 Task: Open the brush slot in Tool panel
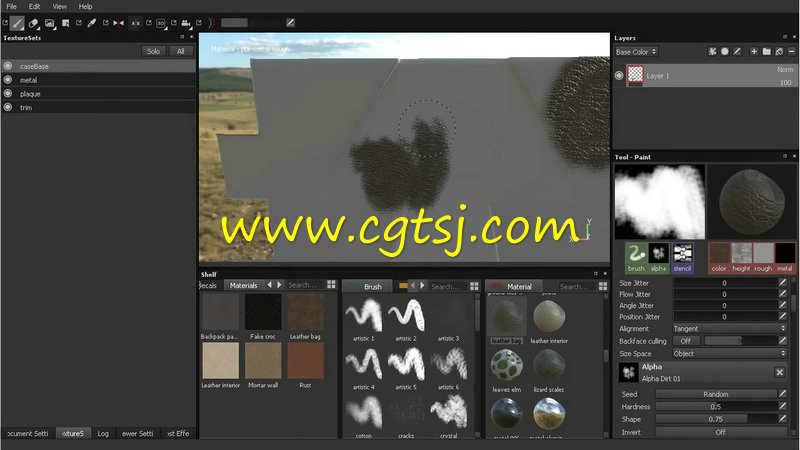click(x=636, y=258)
